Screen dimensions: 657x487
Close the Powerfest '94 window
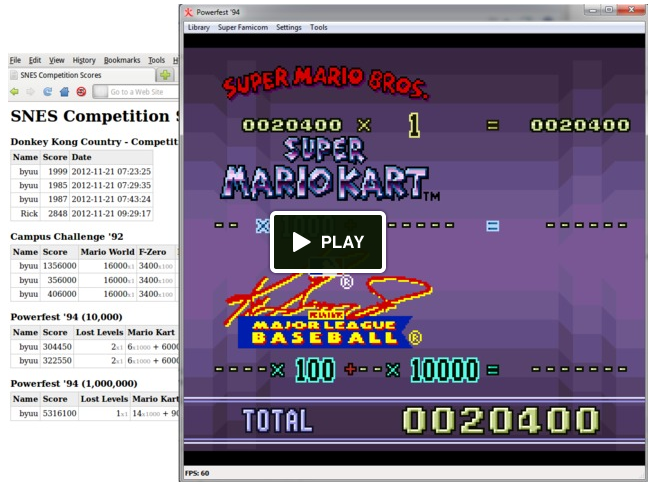point(631,10)
